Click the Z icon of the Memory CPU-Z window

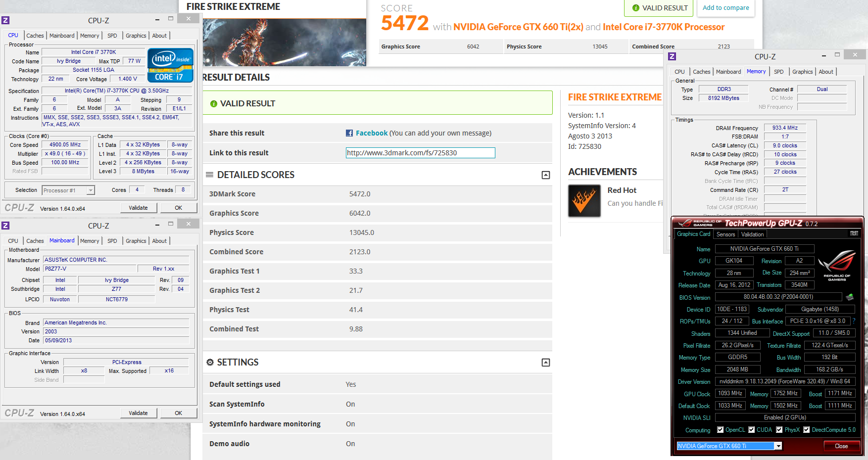[x=672, y=56]
